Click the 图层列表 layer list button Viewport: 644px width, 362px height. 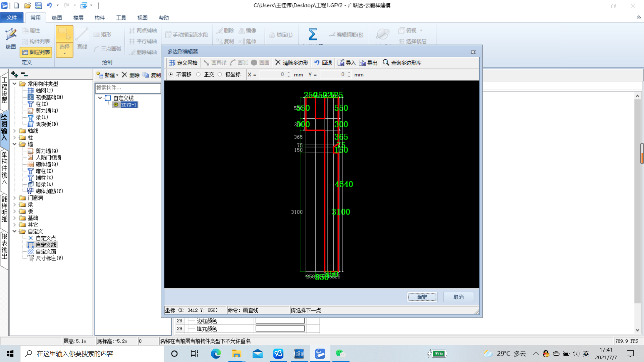pyautogui.click(x=36, y=52)
